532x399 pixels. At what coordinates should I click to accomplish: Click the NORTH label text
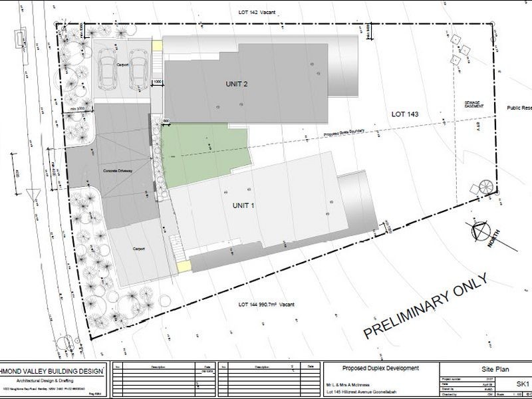493,239
